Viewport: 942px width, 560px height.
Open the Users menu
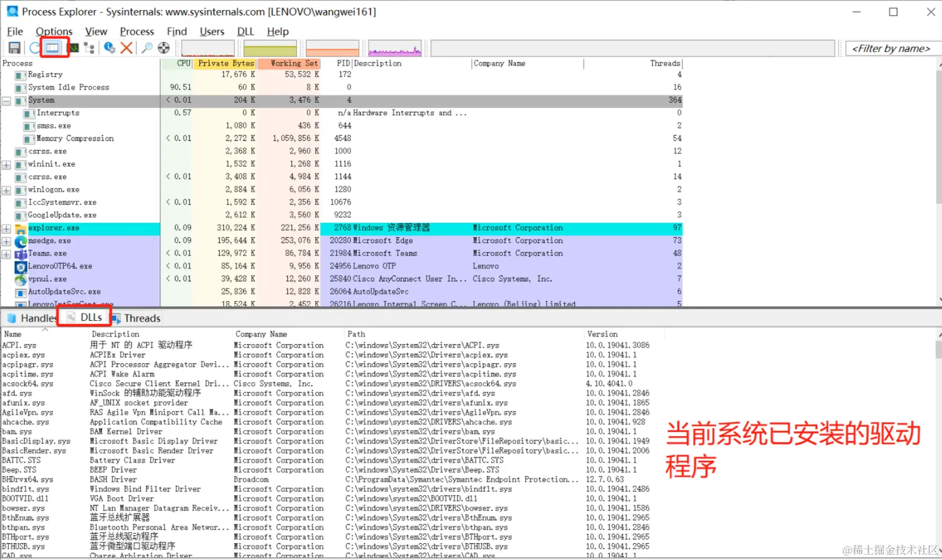coord(212,32)
